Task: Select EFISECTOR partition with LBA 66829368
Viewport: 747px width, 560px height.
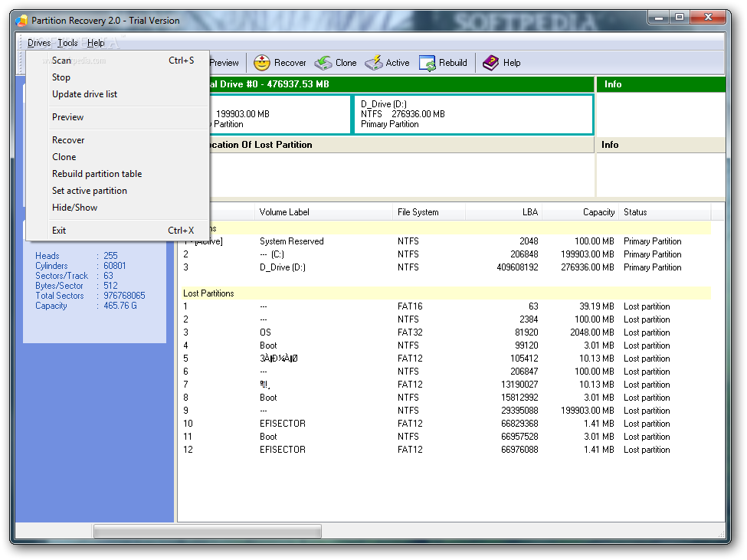Action: 446,424
